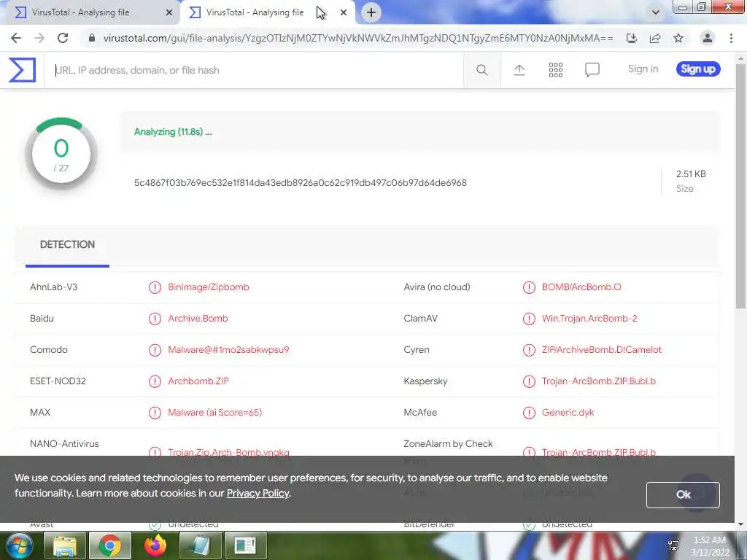Click the Analyzing (11.8s) status text

click(173, 132)
